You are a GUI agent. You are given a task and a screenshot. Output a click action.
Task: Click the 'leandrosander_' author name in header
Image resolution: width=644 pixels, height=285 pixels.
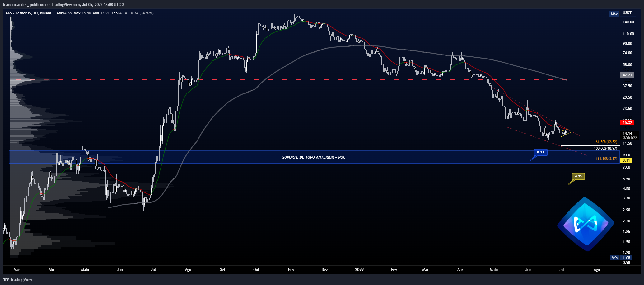[x=15, y=5]
